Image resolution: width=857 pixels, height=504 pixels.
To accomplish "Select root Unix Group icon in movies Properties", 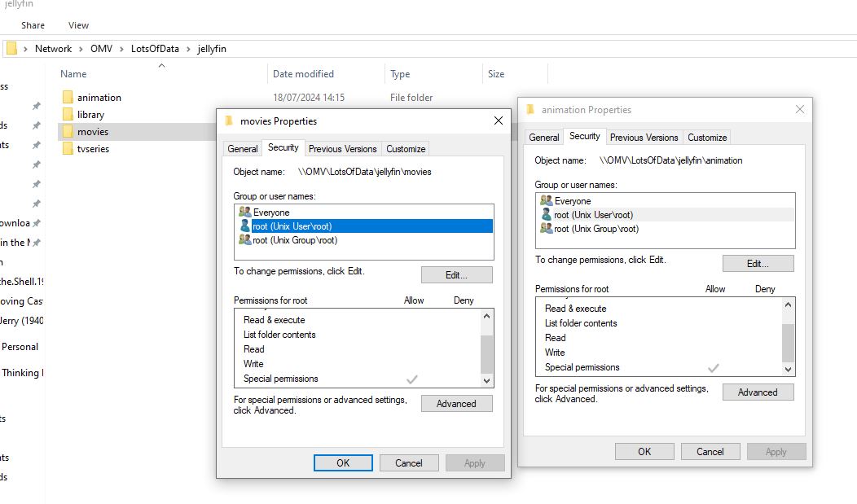I will click(244, 240).
